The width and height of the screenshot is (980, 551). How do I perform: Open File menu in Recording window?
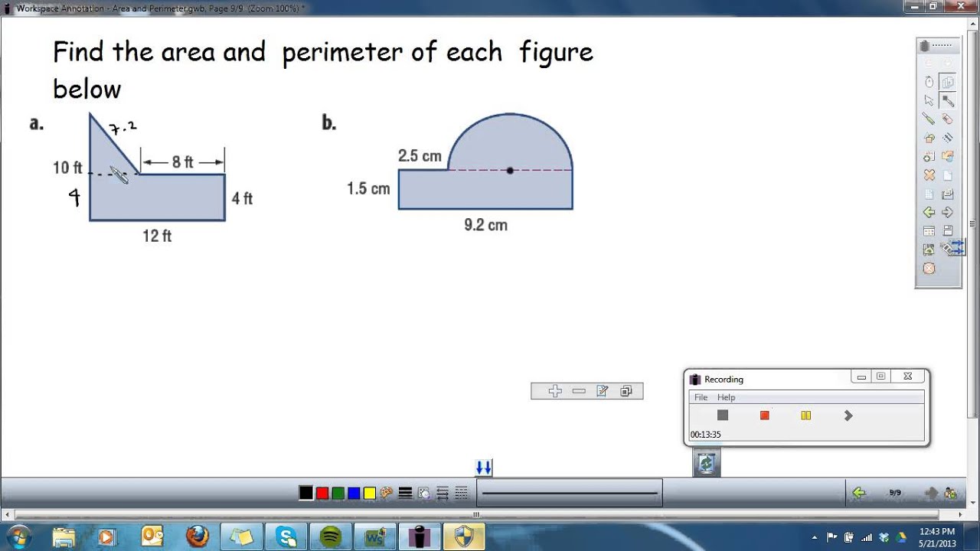701,397
